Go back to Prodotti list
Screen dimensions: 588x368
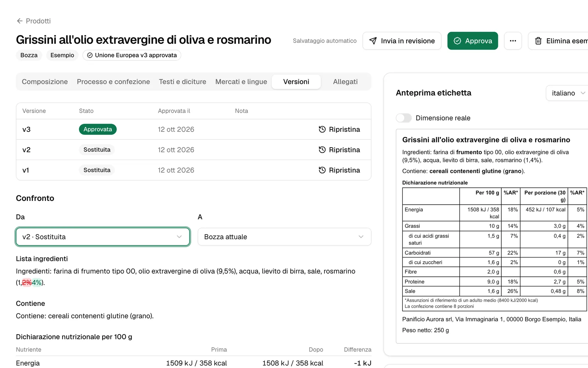pos(33,21)
